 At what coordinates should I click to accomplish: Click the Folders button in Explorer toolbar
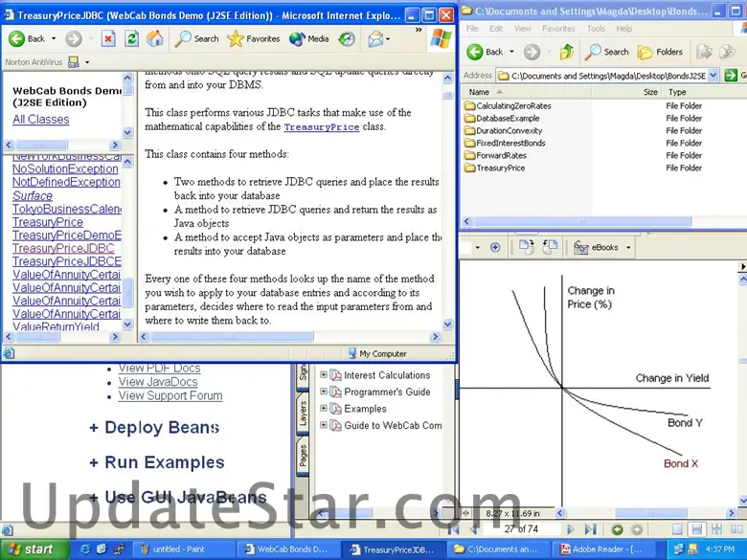click(660, 52)
